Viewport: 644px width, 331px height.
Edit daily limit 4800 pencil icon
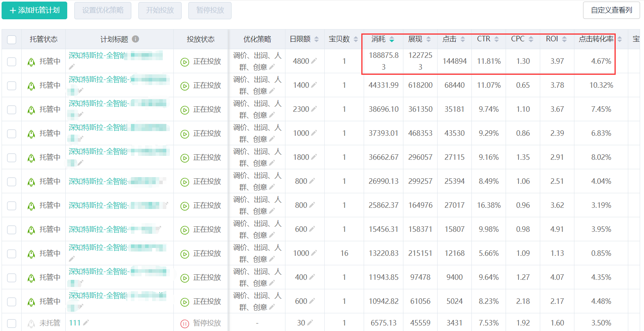[314, 61]
